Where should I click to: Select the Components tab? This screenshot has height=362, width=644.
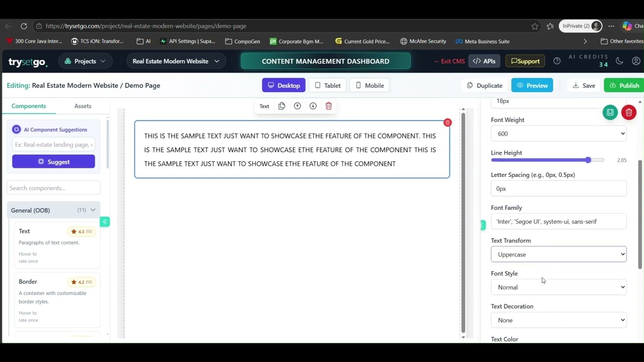pos(29,106)
